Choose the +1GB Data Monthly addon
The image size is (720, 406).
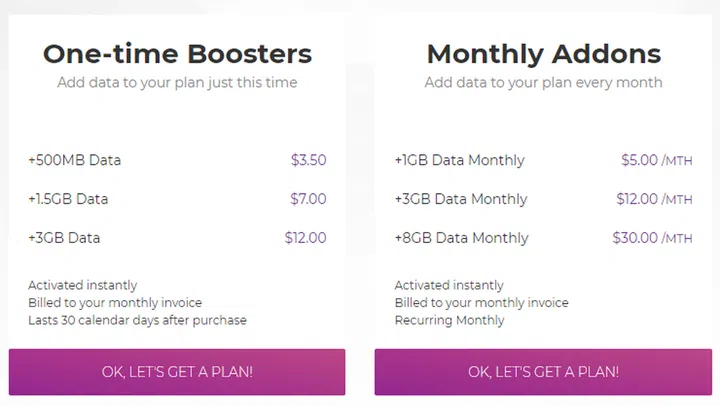pyautogui.click(x=459, y=160)
